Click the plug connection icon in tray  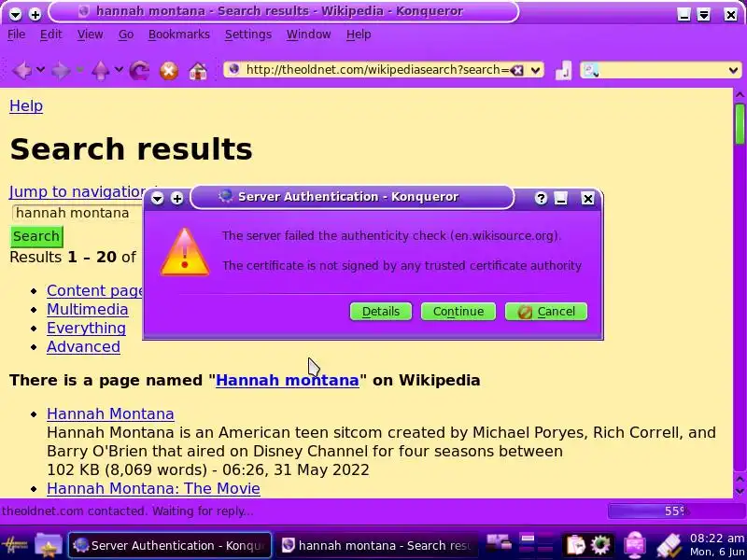[x=669, y=546]
